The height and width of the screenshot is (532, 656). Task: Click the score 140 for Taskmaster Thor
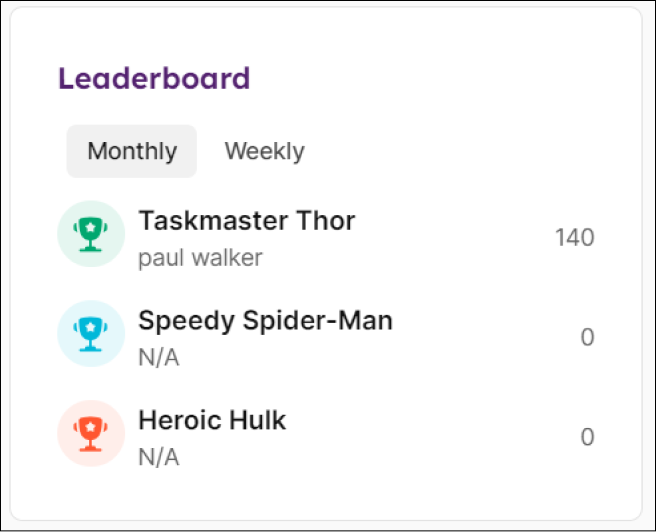pos(574,238)
